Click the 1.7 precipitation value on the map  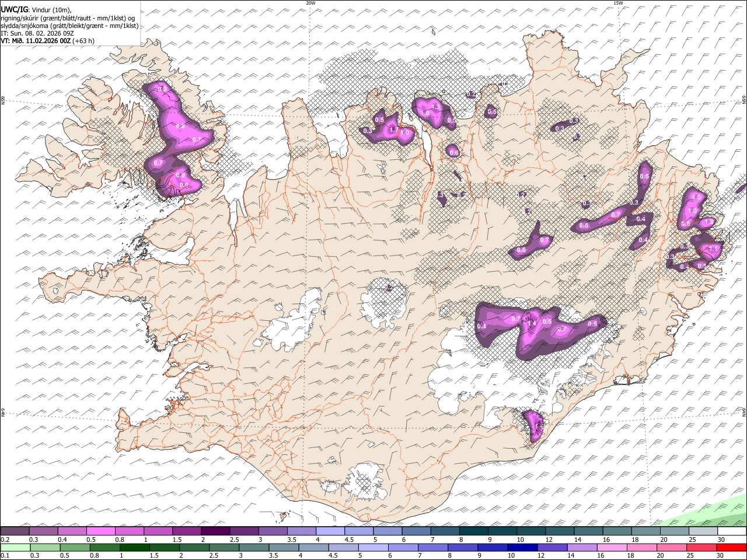[x=393, y=130]
